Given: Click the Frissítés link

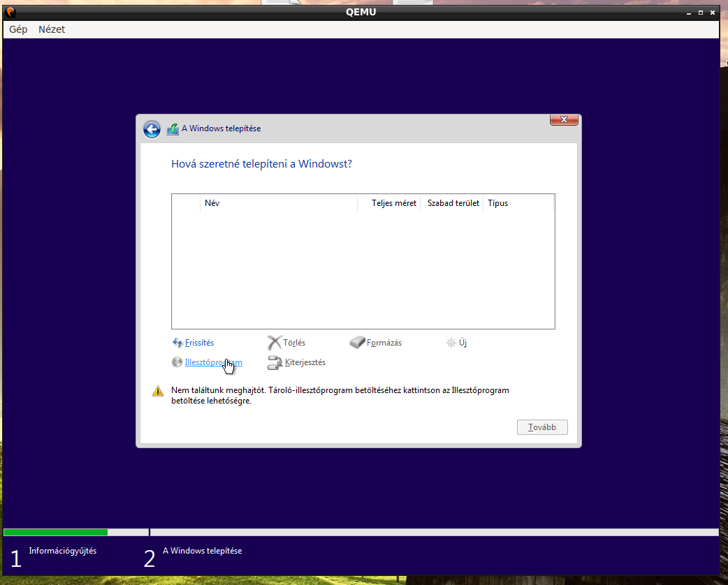Looking at the screenshot, I should click(x=199, y=343).
